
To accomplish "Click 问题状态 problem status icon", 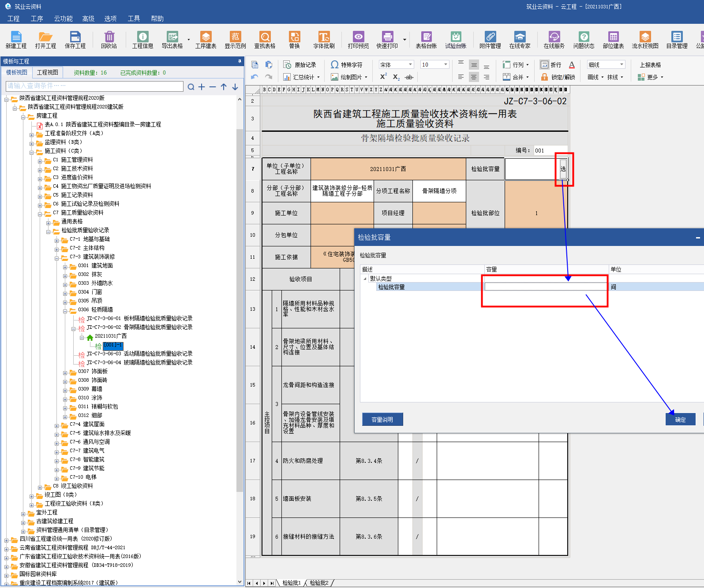I will tap(584, 40).
